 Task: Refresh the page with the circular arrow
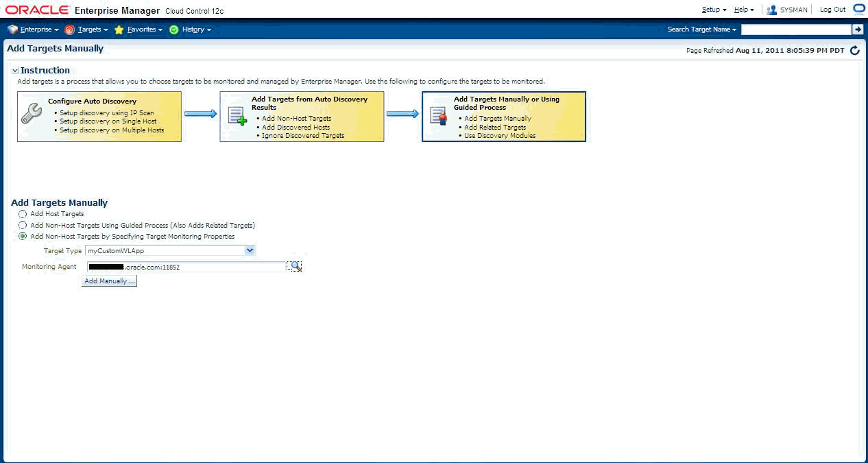click(x=854, y=51)
